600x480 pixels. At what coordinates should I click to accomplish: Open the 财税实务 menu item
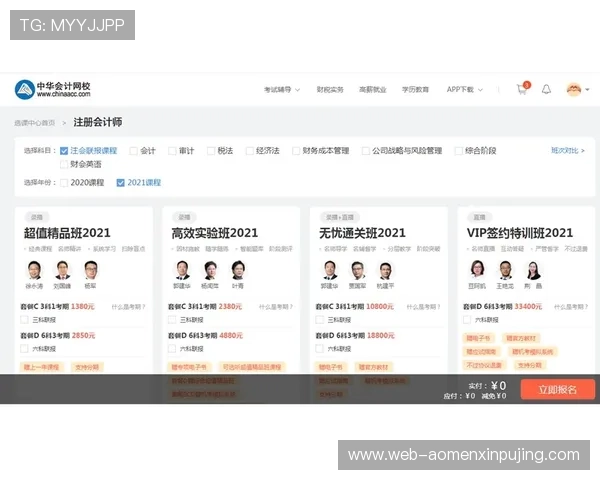point(330,90)
